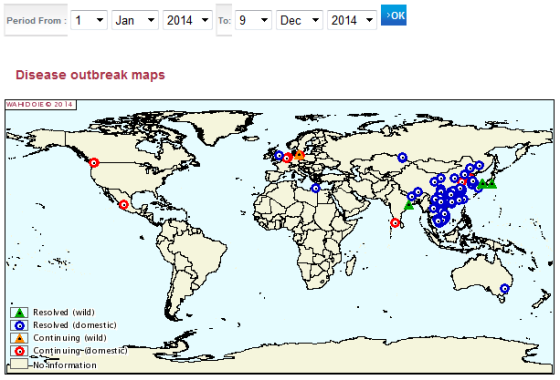
Task: Click the Continuing (wild) legend icon
Action: pos(19,338)
